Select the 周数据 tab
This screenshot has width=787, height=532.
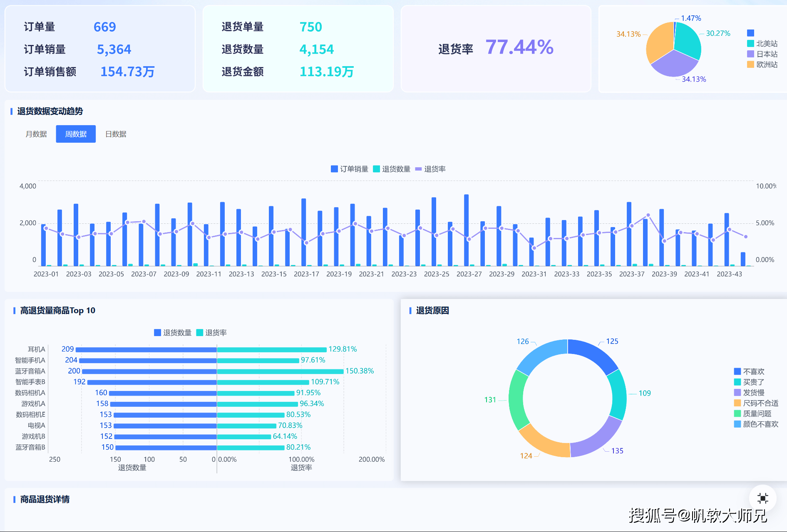(x=76, y=134)
